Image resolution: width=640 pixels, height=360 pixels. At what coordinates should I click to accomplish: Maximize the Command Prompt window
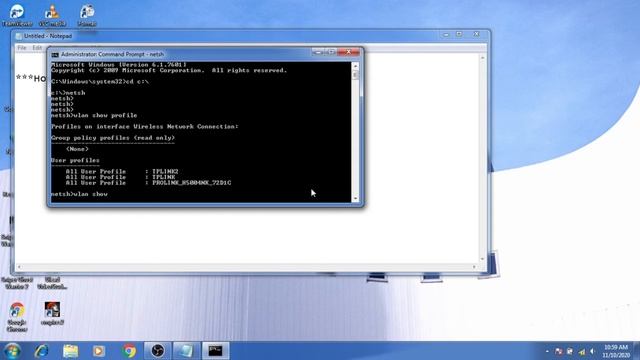pos(331,52)
